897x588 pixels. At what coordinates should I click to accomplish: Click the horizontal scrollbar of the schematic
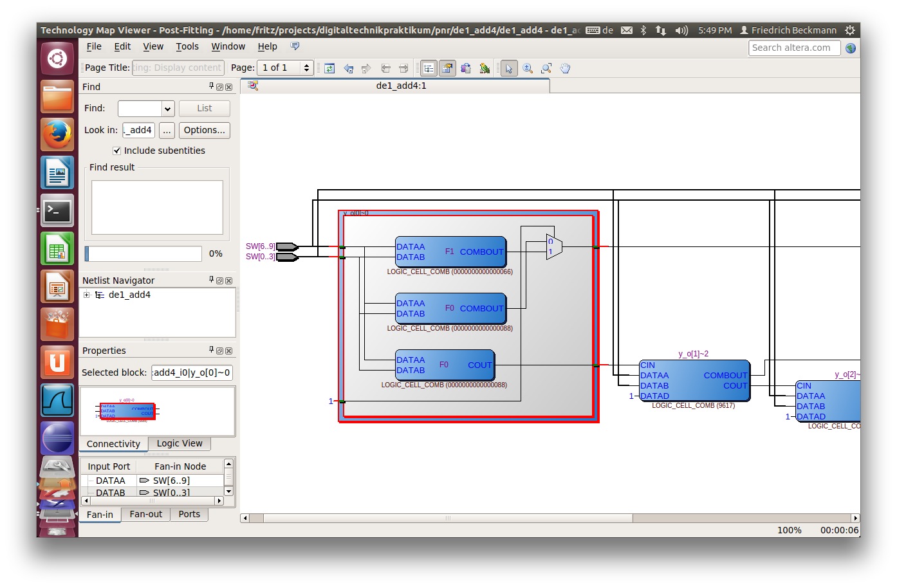[x=447, y=518]
